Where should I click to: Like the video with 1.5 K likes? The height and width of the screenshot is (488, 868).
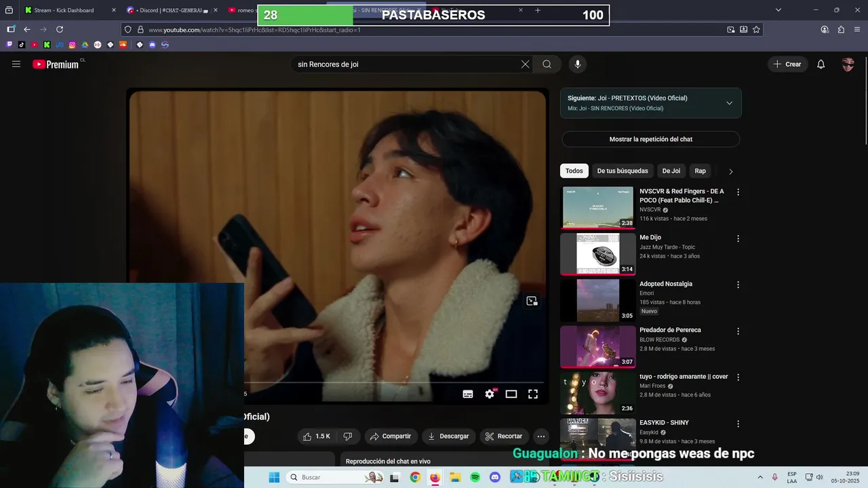(316, 436)
